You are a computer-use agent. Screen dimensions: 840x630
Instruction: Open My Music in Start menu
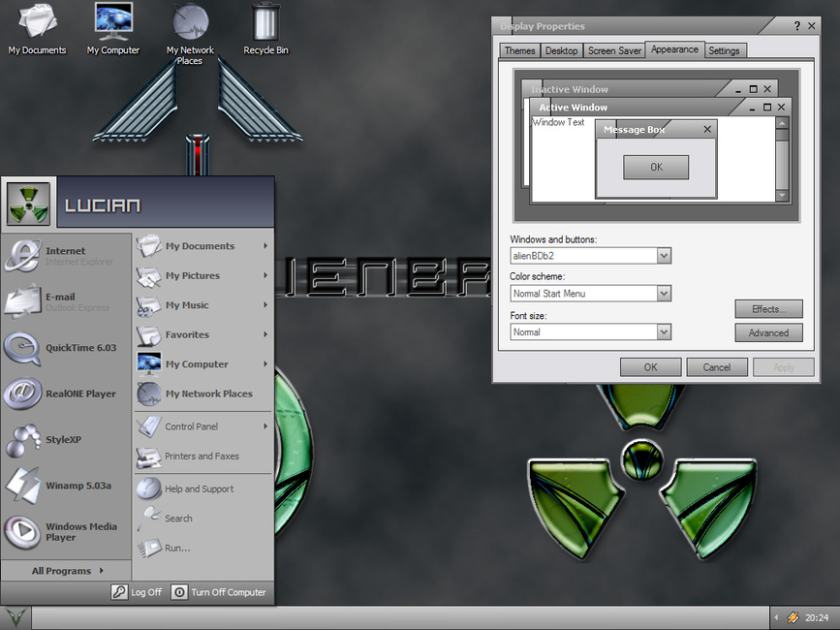[203, 304]
